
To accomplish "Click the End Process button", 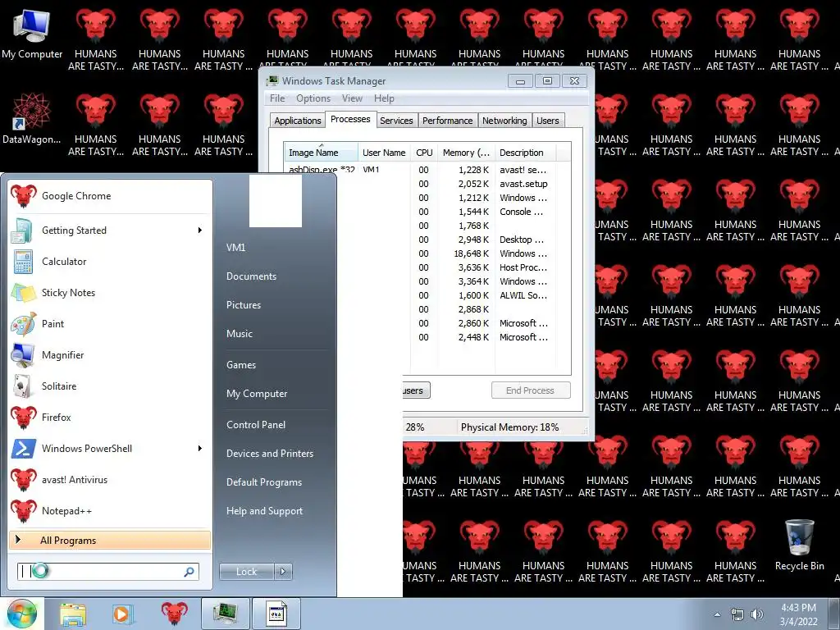I will (531, 390).
